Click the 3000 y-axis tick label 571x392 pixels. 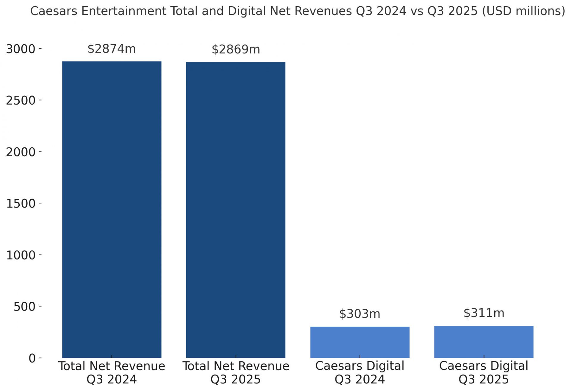tap(21, 49)
